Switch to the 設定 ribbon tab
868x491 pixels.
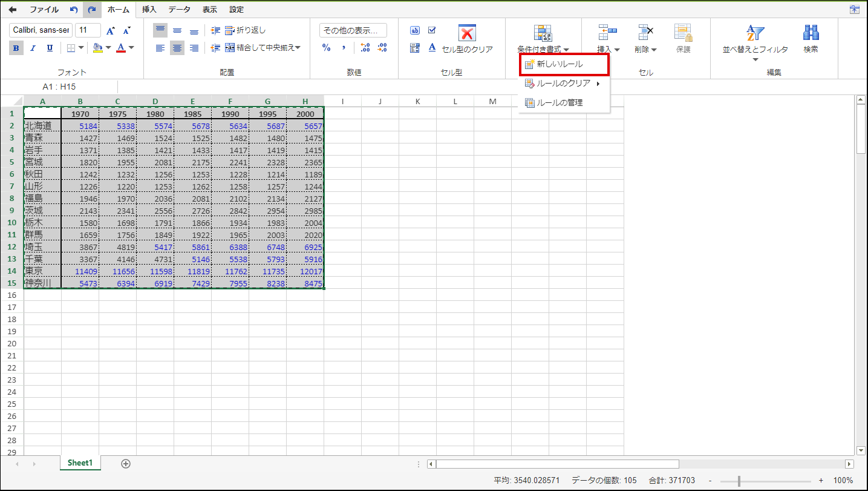coord(237,10)
